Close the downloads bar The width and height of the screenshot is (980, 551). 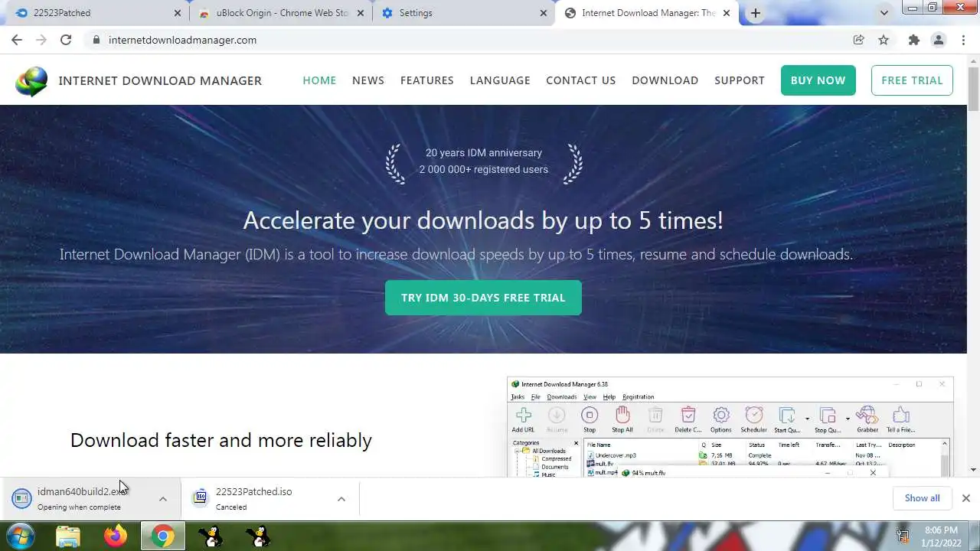pos(966,498)
